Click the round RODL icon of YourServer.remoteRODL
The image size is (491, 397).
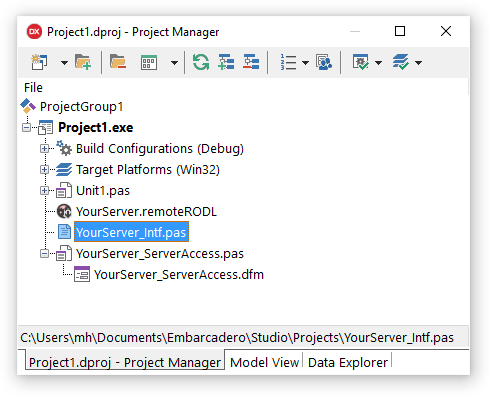pos(64,211)
